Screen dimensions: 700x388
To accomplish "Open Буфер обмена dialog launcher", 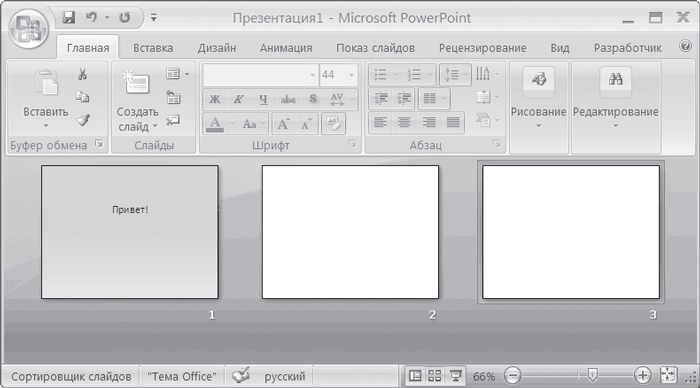I will [x=99, y=144].
